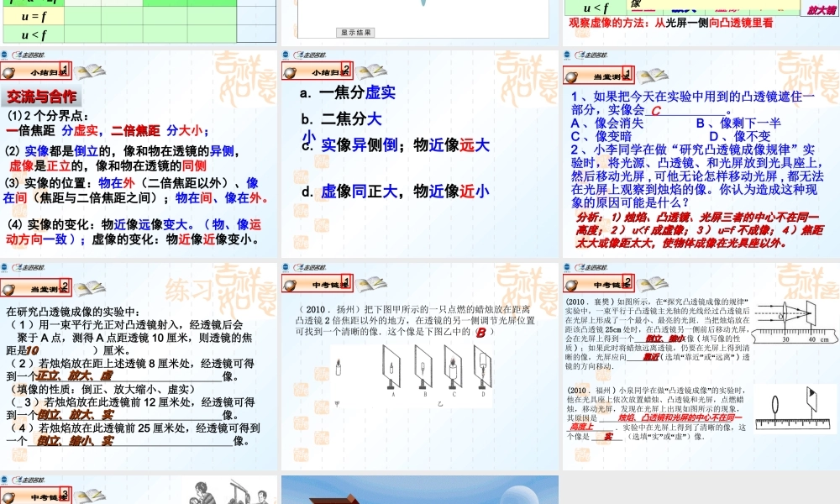Select the 当堂测试 1 header badge
This screenshot has height=504, width=840.
598,76
